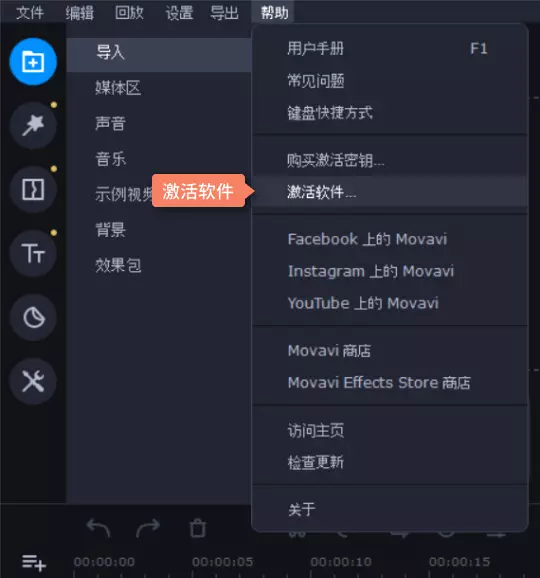Open the 导出 menu
Image resolution: width=540 pixels, height=578 pixels.
pos(224,13)
